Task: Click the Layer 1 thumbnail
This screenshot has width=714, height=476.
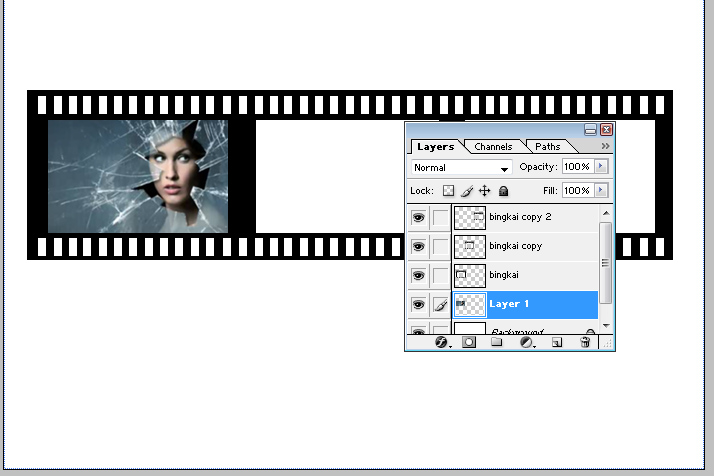Action: pos(470,305)
